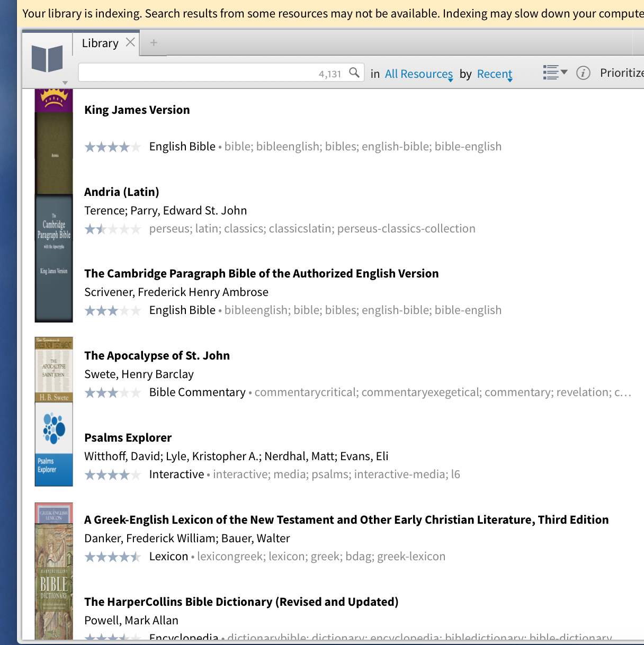Viewport: 644px width, 645px height.
Task: Open Psalms Explorer resource
Action: click(128, 437)
